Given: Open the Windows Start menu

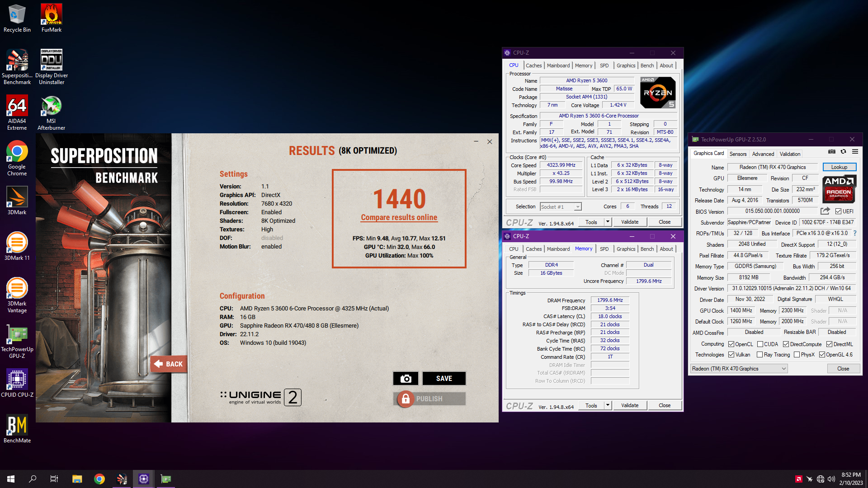Looking at the screenshot, I should coord(11,479).
